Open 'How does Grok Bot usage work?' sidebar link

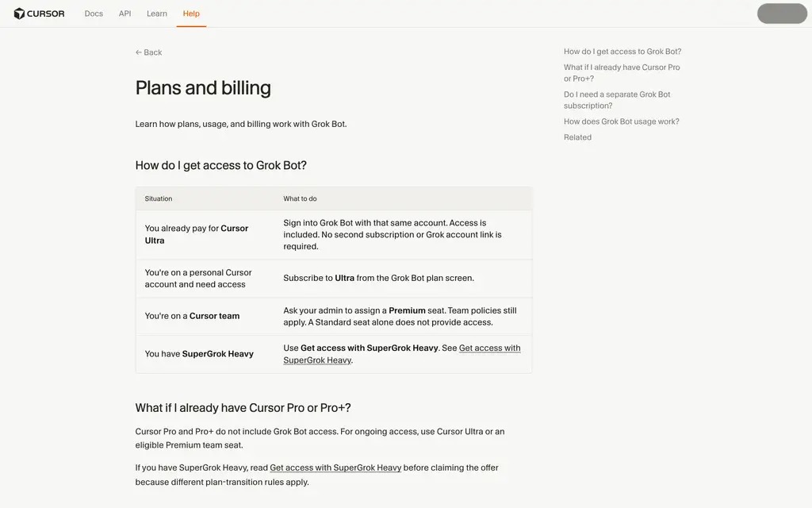point(622,121)
